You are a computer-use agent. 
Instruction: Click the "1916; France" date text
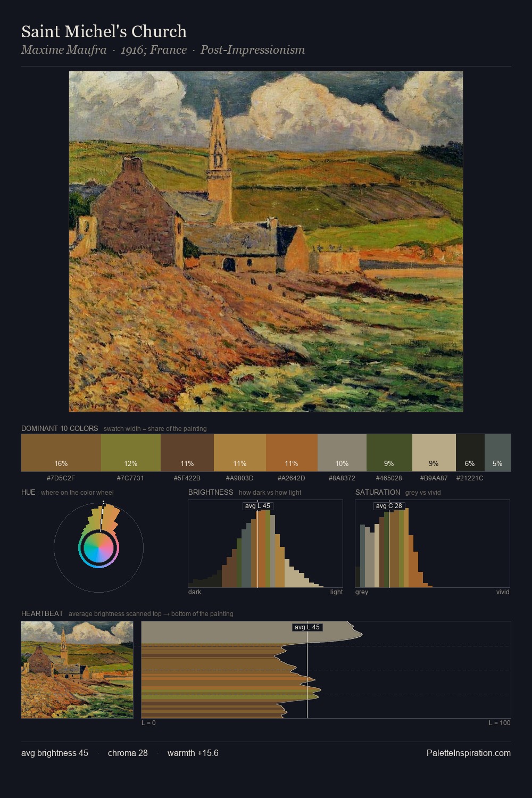pos(154,50)
